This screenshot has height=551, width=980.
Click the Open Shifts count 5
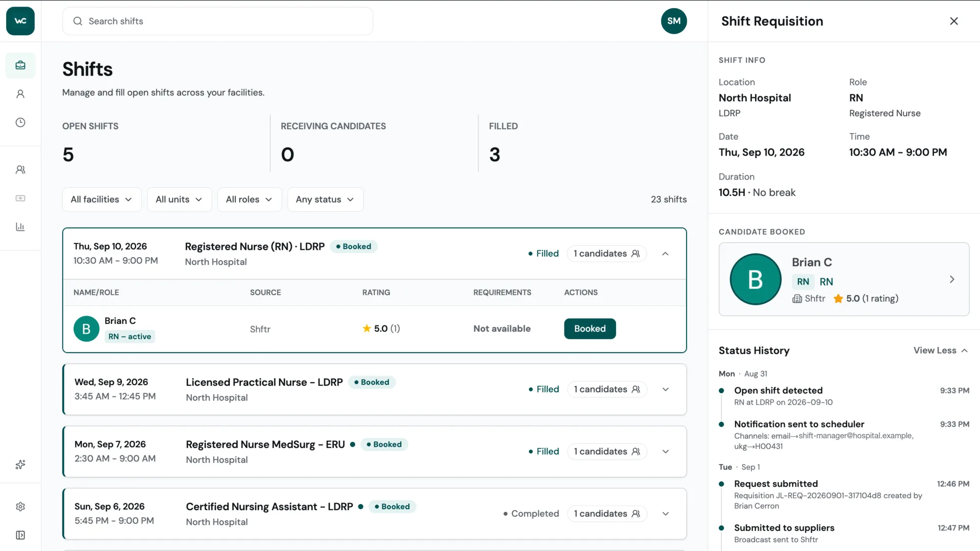tap(68, 155)
